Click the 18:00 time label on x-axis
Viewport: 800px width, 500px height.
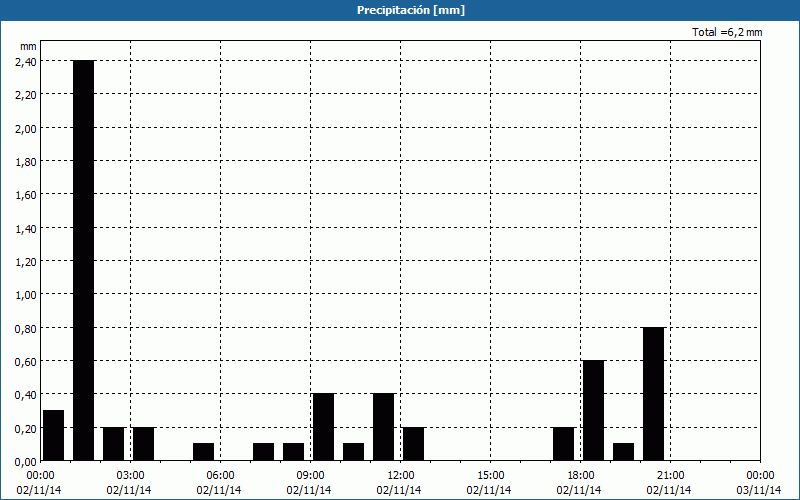(581, 476)
